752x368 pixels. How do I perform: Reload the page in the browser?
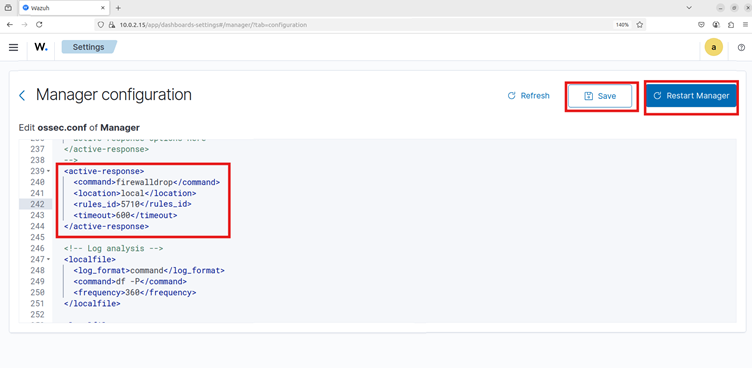[x=39, y=24]
